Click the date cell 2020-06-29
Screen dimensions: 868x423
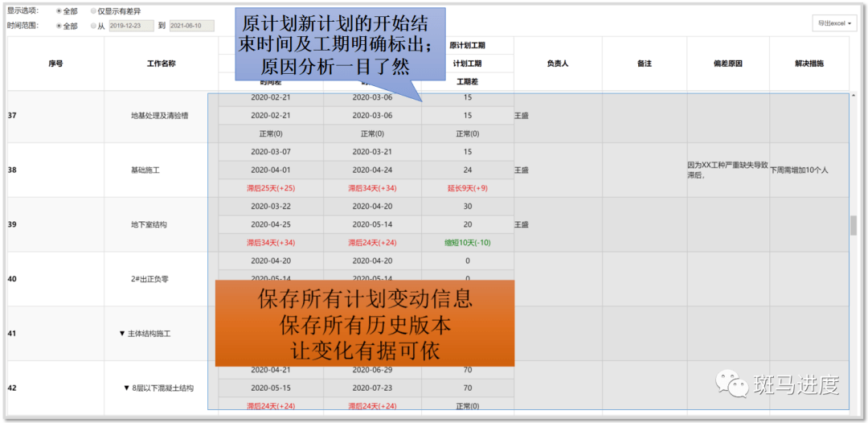pos(372,370)
